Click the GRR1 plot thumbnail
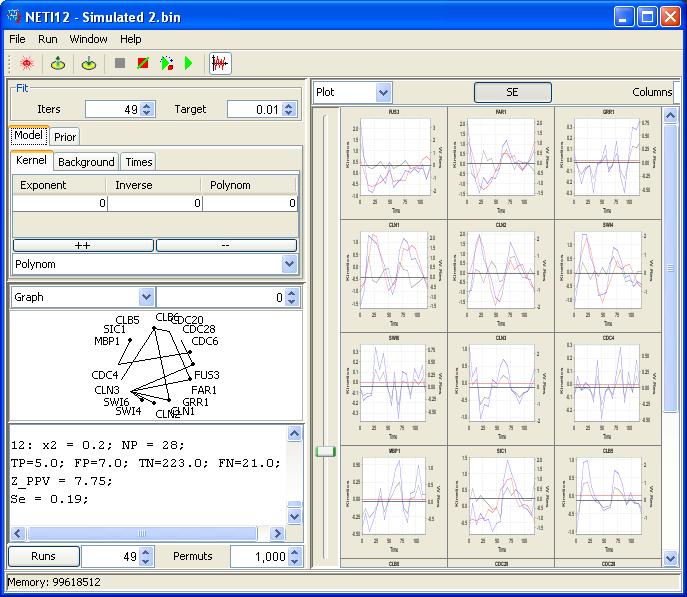This screenshot has width=687, height=597. (608, 162)
